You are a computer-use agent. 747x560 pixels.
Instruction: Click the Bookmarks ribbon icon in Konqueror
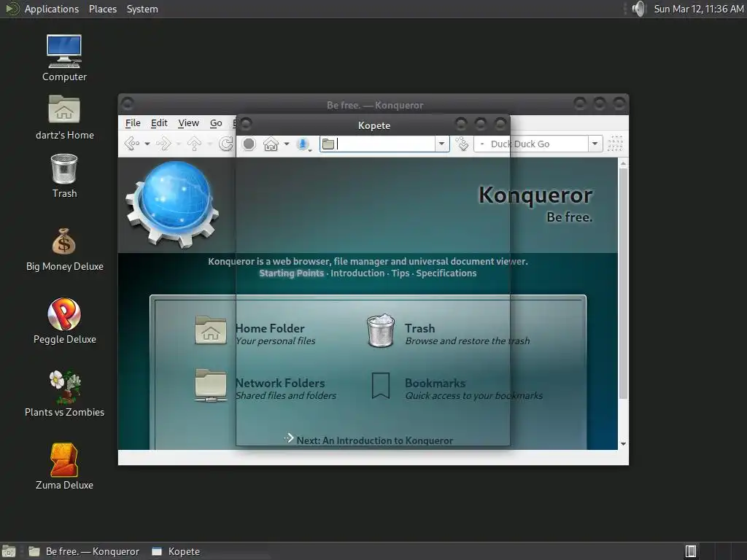pyautogui.click(x=381, y=385)
